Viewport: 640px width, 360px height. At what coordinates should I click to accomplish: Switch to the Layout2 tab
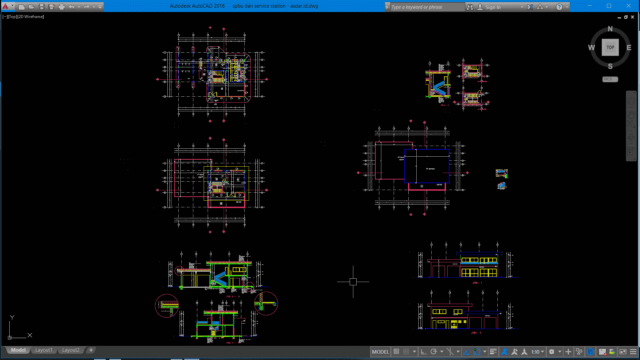coord(71,350)
